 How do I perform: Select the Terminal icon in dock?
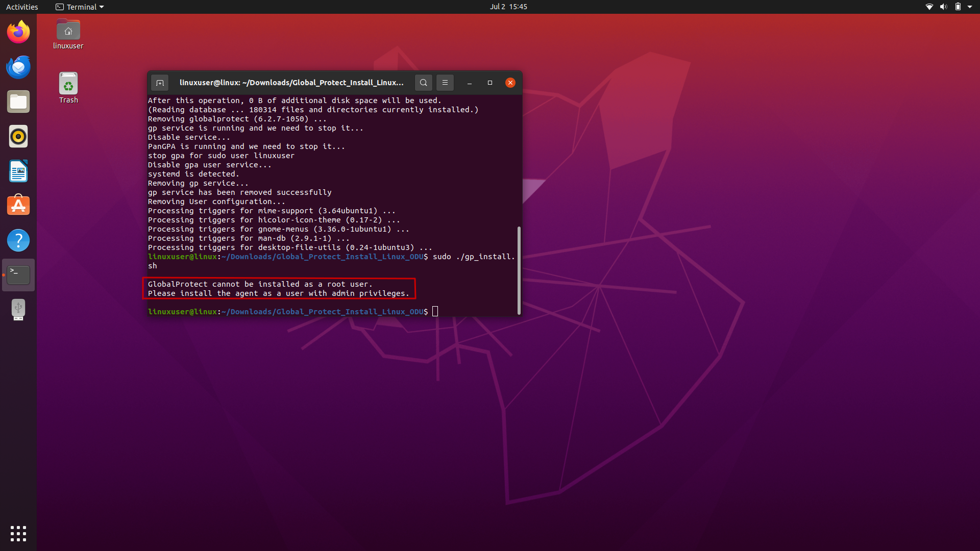click(x=18, y=275)
